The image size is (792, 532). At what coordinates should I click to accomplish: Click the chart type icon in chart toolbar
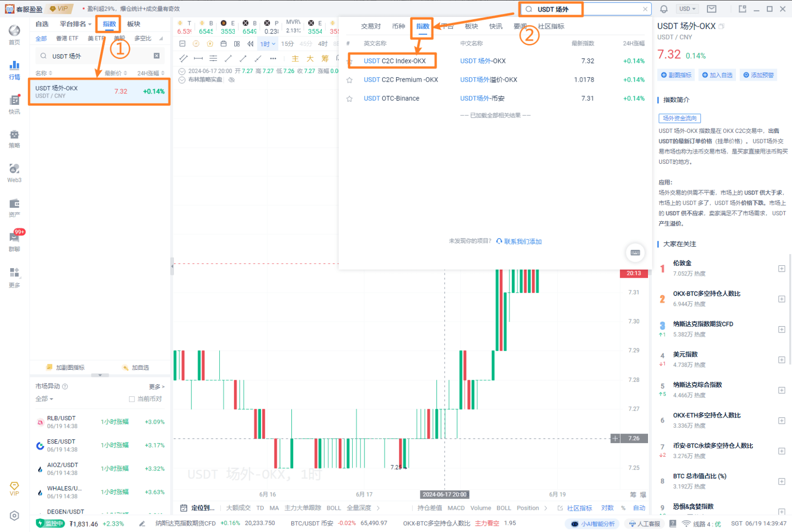click(182, 43)
